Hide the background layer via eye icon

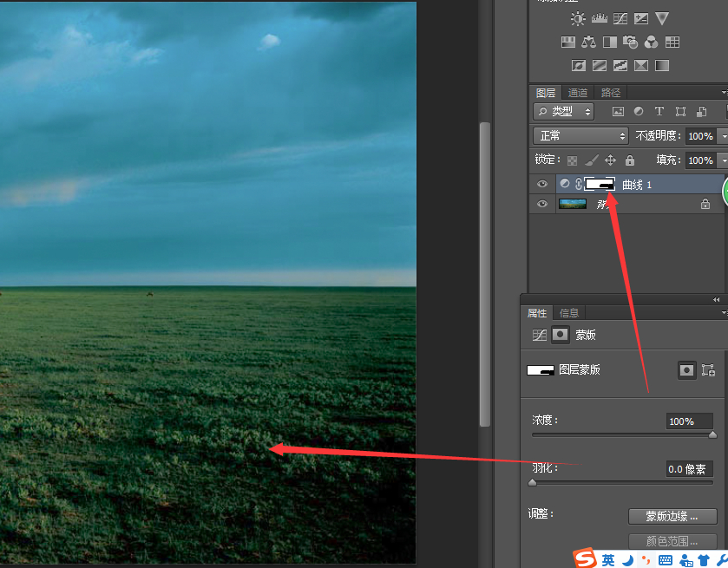point(541,204)
